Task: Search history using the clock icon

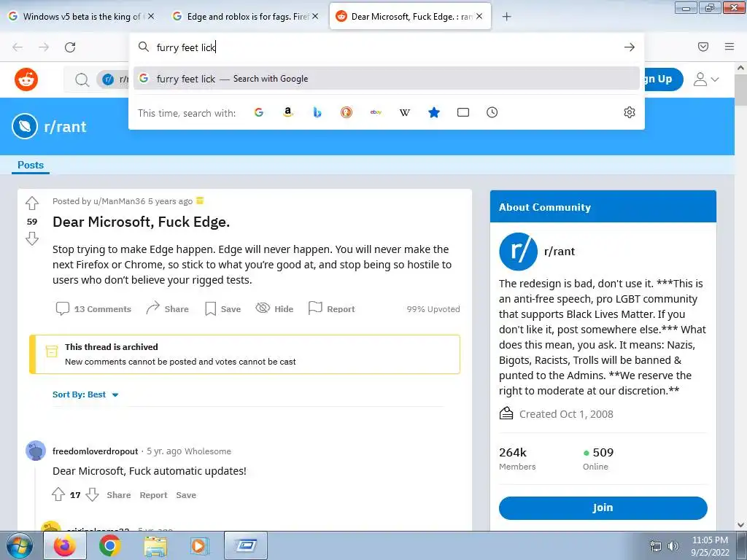Action: click(492, 112)
